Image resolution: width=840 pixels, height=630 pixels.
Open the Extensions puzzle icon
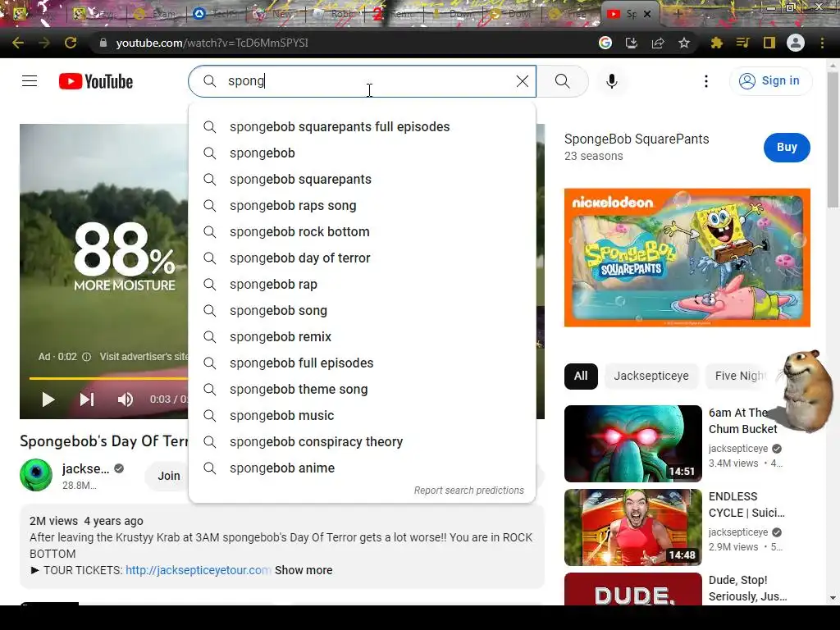[717, 43]
